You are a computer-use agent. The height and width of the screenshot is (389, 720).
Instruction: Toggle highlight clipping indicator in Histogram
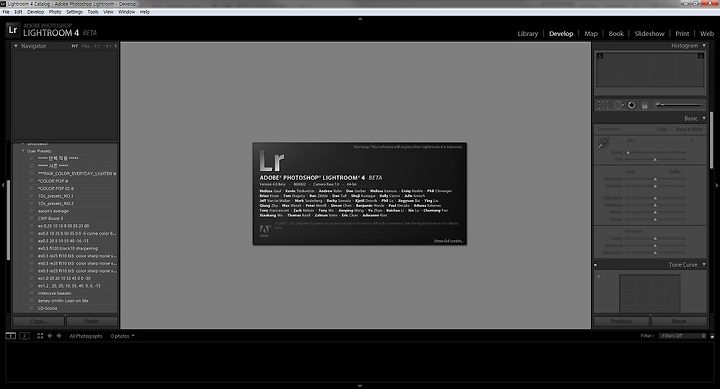(x=701, y=56)
